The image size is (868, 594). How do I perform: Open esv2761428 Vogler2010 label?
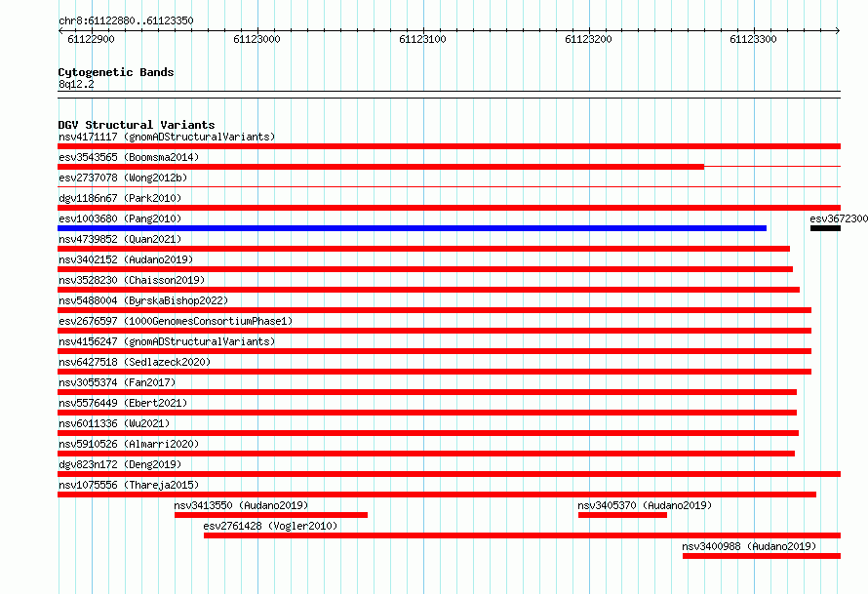click(x=270, y=526)
